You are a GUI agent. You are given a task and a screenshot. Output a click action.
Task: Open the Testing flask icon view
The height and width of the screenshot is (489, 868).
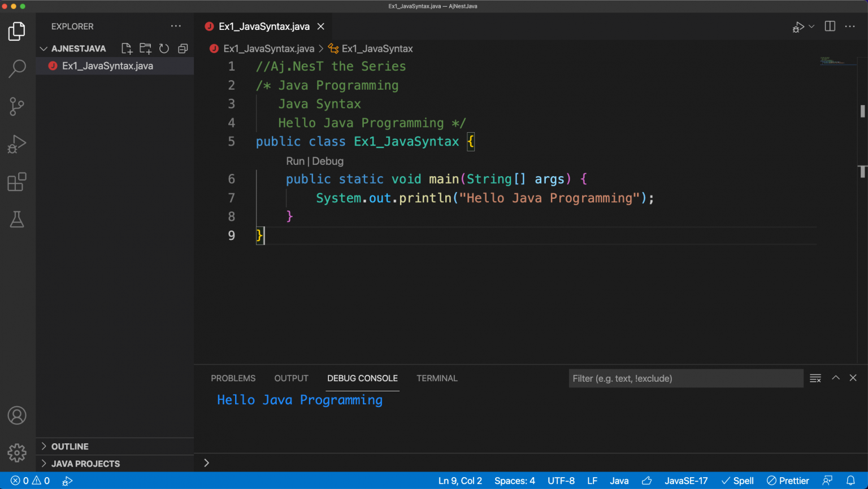coord(17,220)
